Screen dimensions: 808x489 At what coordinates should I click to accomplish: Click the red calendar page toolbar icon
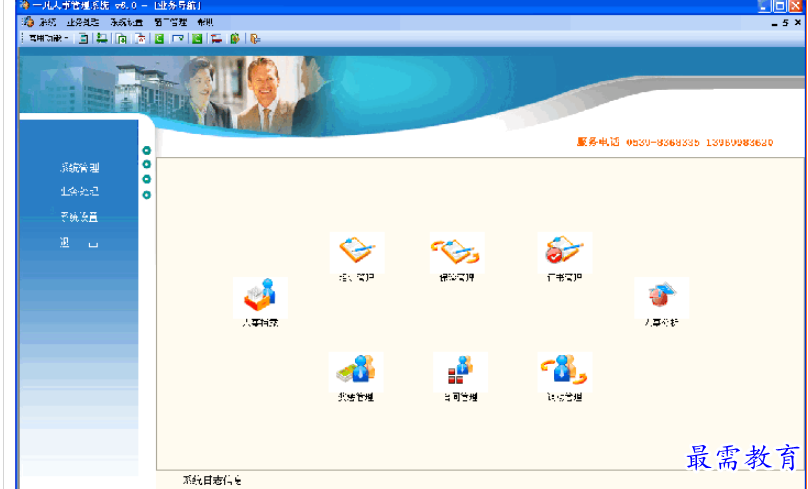coord(141,39)
